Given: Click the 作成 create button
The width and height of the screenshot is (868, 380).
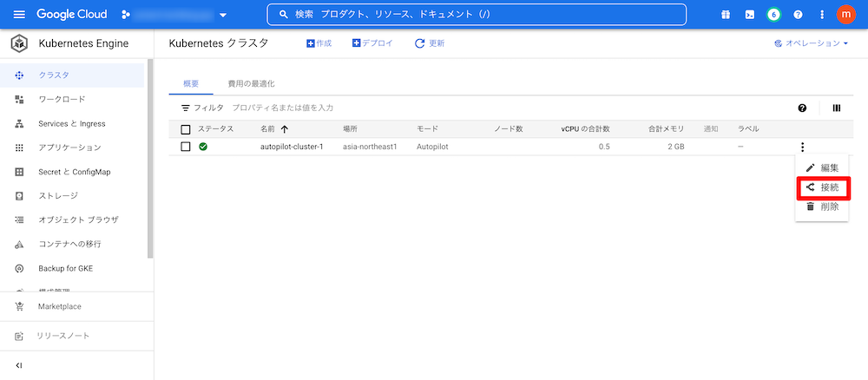Looking at the screenshot, I should coord(319,43).
